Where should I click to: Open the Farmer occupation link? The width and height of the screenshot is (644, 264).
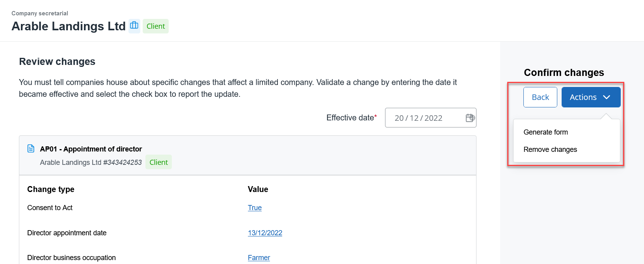pyautogui.click(x=259, y=258)
